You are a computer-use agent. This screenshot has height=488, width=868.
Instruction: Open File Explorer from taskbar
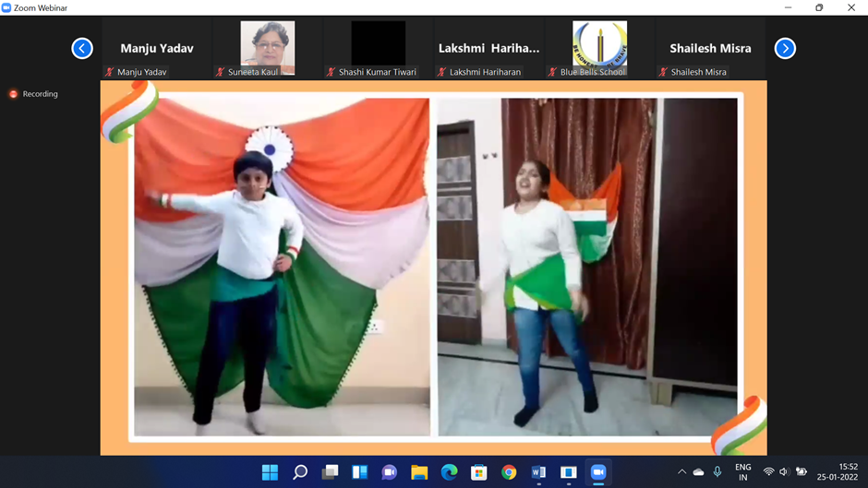pyautogui.click(x=419, y=472)
